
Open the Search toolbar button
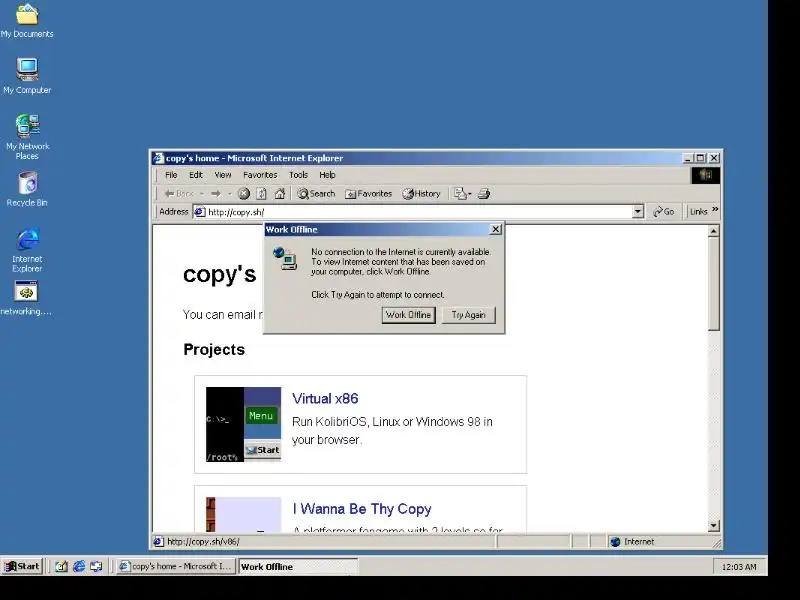pyautogui.click(x=316, y=194)
